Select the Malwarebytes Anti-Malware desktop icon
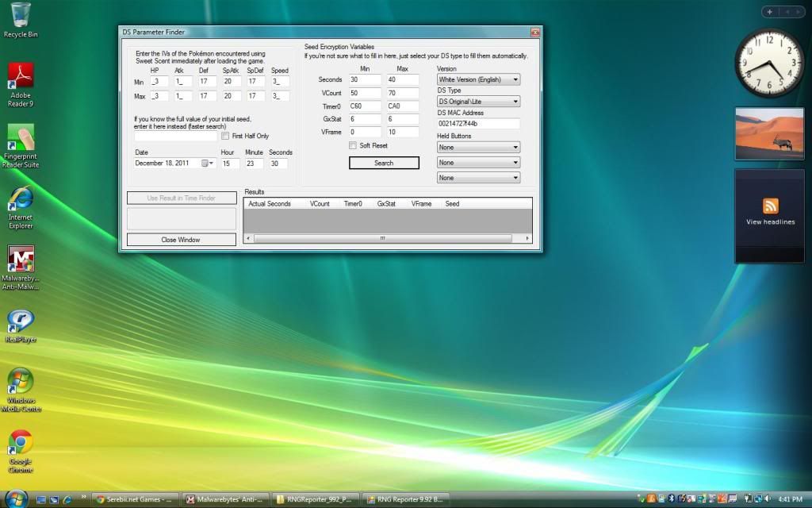Screen dimensions: 812x508 (20, 267)
